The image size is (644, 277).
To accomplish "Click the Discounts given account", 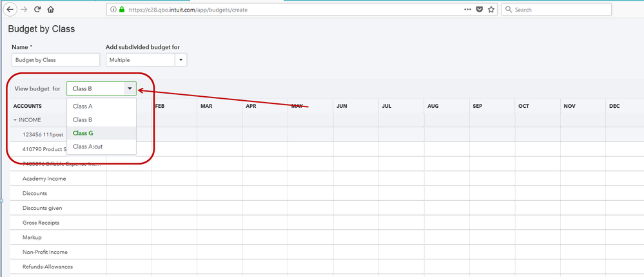I will coord(43,208).
